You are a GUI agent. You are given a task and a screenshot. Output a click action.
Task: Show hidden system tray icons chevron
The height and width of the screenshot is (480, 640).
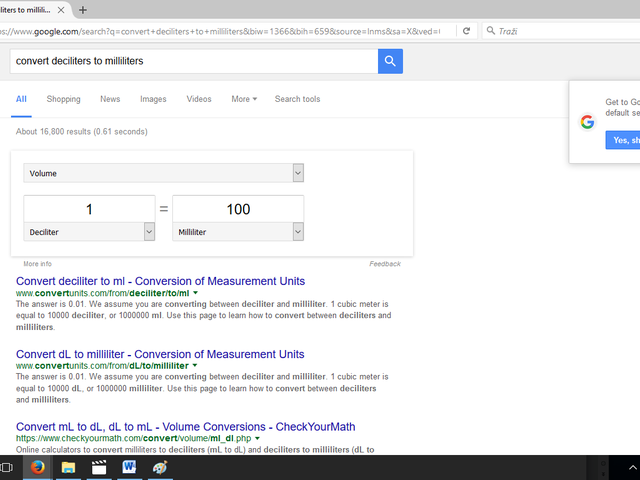click(632, 468)
